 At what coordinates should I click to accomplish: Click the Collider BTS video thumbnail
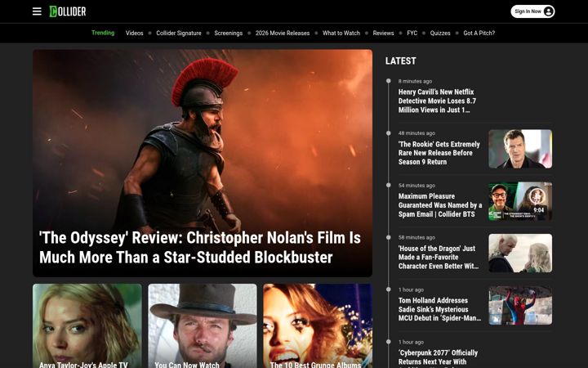click(x=520, y=201)
